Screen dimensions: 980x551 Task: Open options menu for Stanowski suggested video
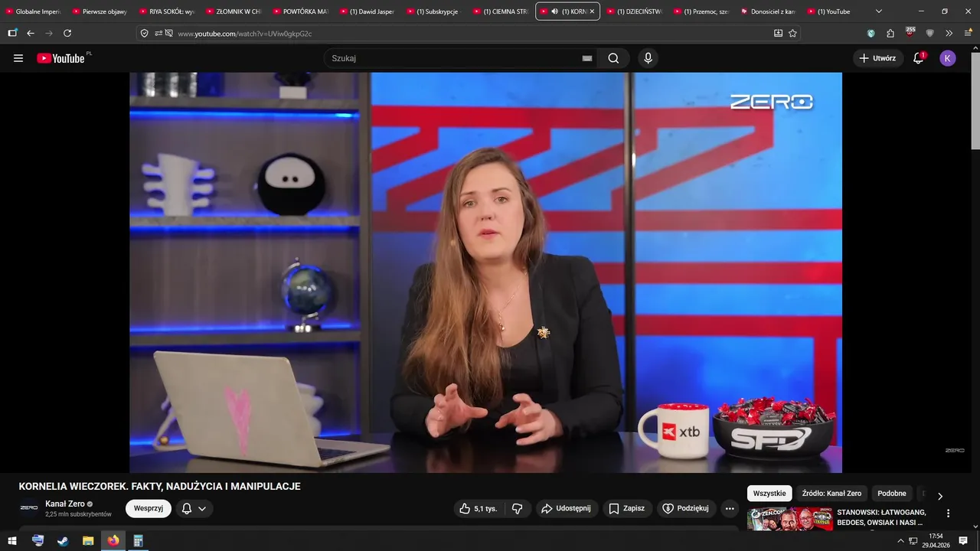948,514
